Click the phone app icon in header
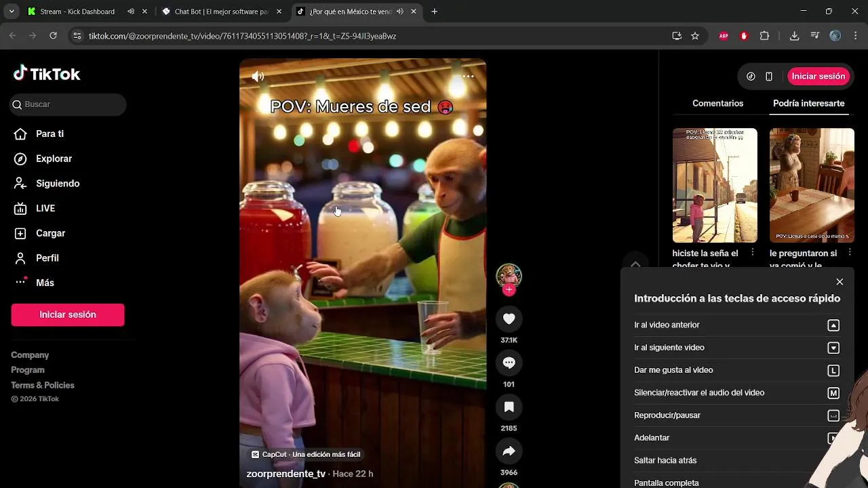Image resolution: width=868 pixels, height=488 pixels. 769,77
